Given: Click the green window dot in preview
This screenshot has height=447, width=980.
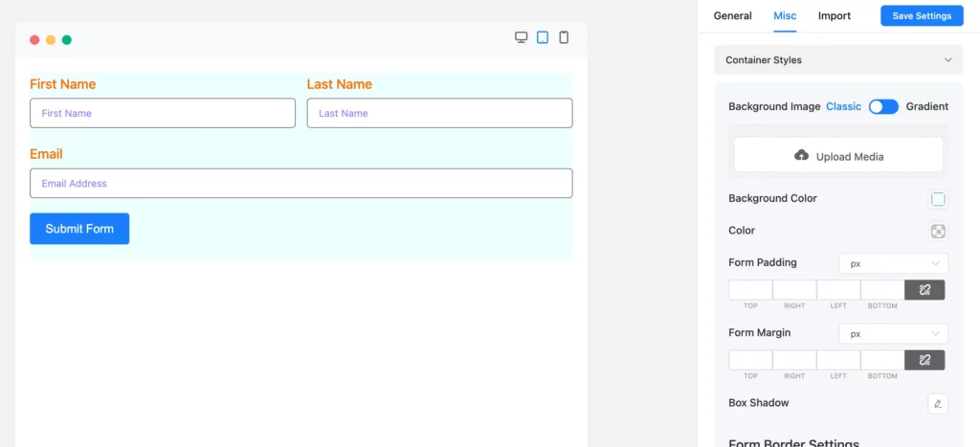Looking at the screenshot, I should pos(67,40).
